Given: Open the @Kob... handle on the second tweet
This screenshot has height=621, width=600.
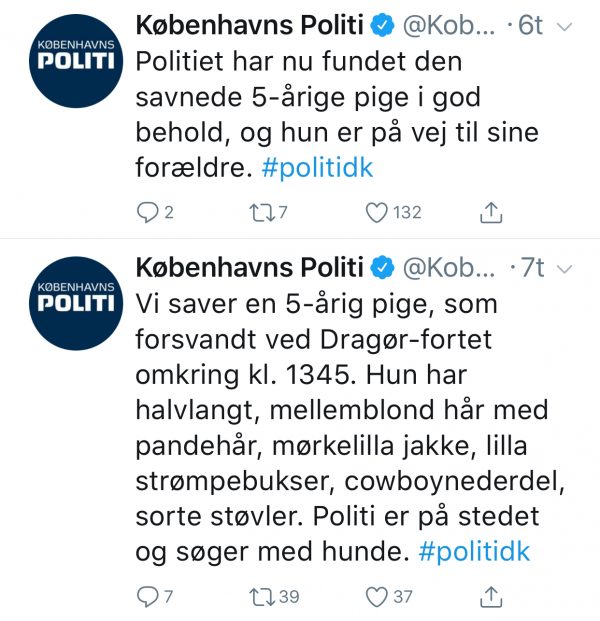Looking at the screenshot, I should [x=449, y=269].
